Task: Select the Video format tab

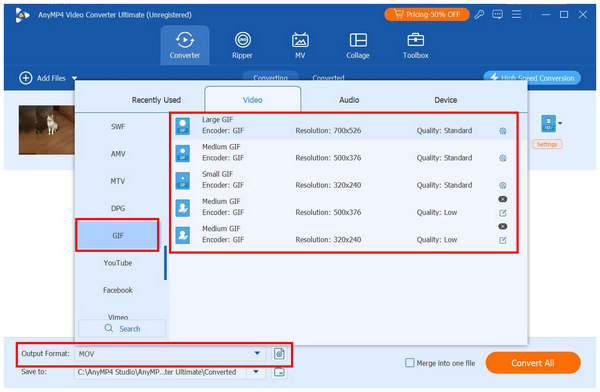Action: pyautogui.click(x=253, y=100)
